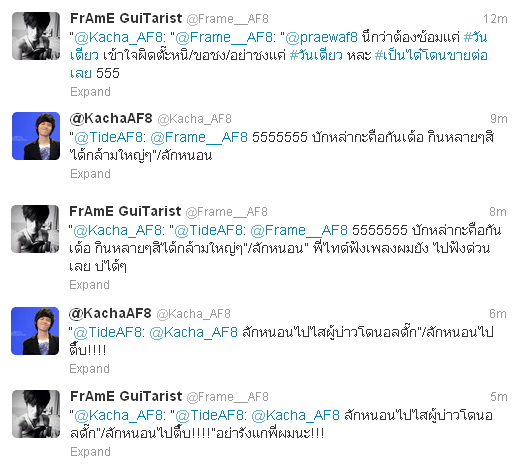Image resolution: width=520 pixels, height=469 pixels.
Task: Open KachaAF8 avatar on 9m tweet
Action: coord(36,136)
